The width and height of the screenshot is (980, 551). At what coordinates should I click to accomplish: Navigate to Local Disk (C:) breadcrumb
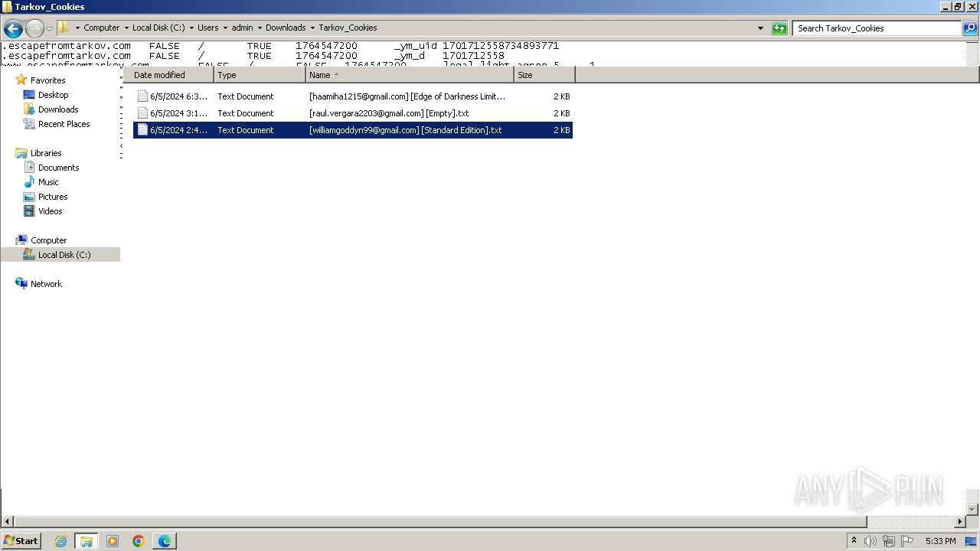tap(158, 28)
